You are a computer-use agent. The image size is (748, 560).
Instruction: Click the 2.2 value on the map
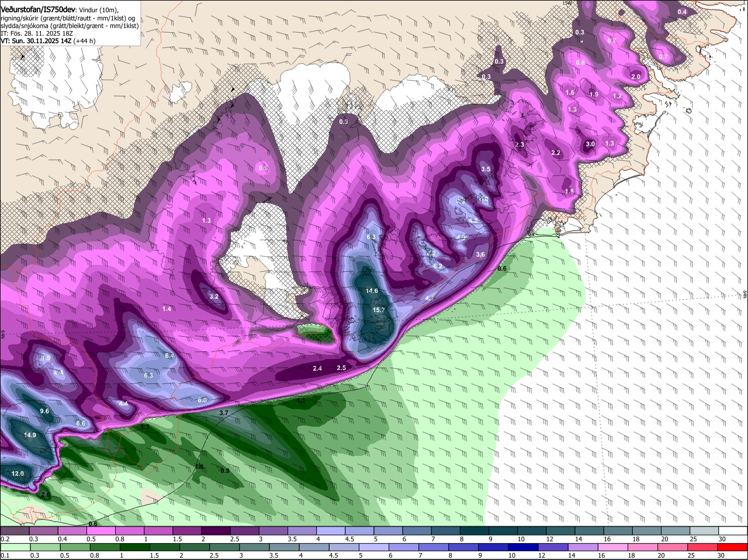556,153
